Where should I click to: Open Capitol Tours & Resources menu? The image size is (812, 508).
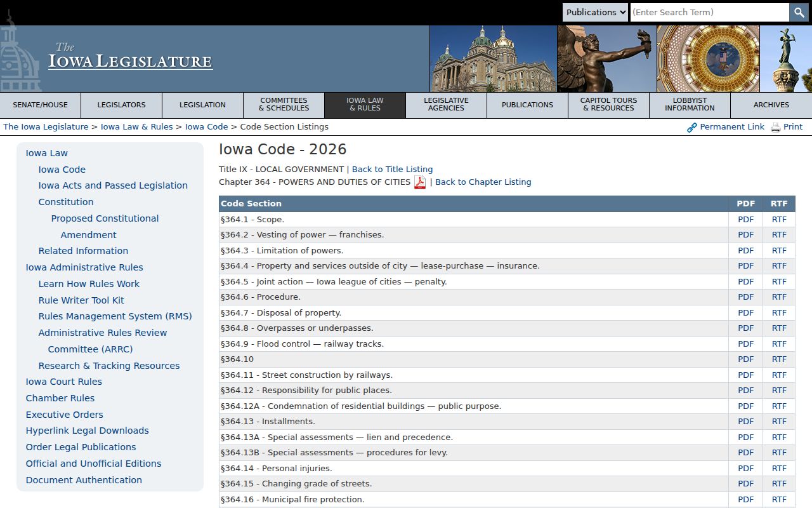tap(609, 105)
